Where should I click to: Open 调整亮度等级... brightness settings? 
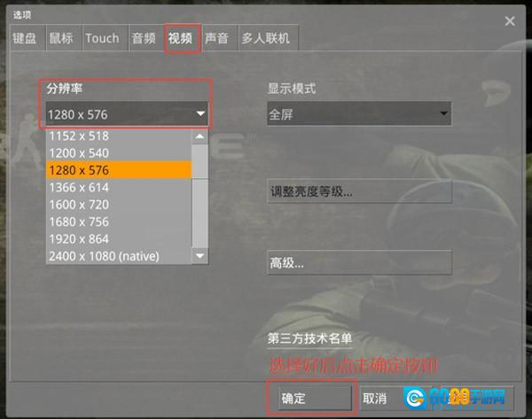(359, 191)
